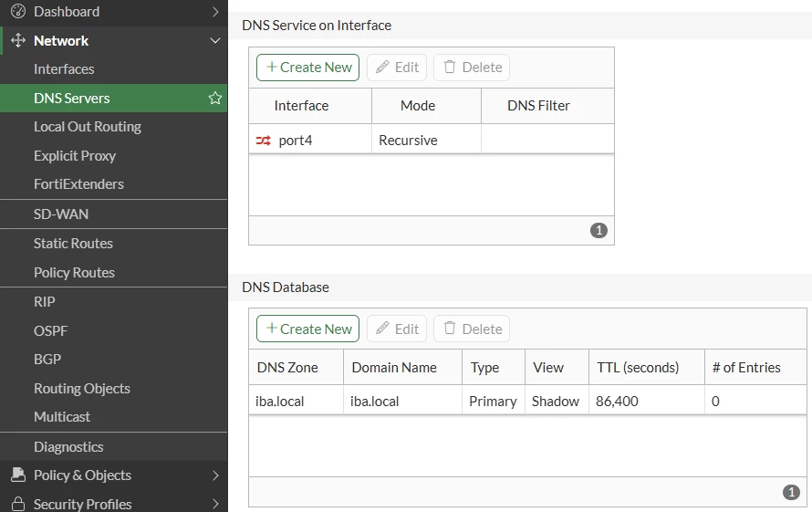Screen dimensions: 812x512
Task: Click the Policy & Objects icon
Action: coord(18,475)
